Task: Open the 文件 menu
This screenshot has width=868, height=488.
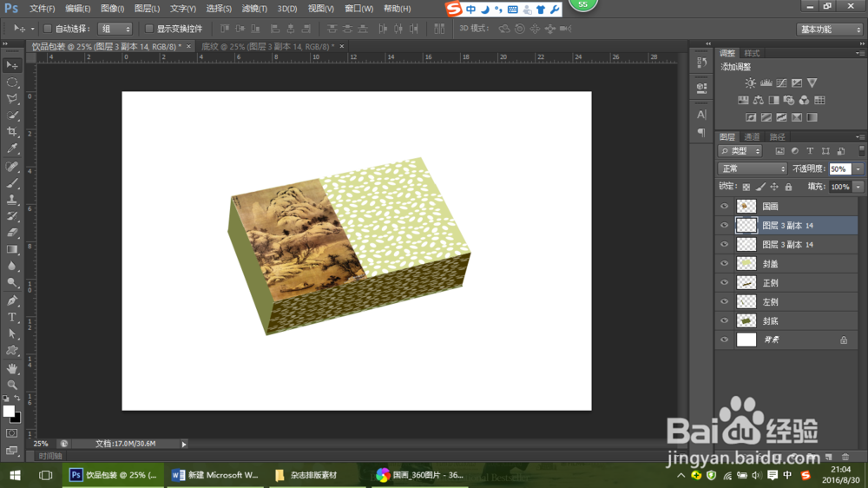Action: click(42, 9)
